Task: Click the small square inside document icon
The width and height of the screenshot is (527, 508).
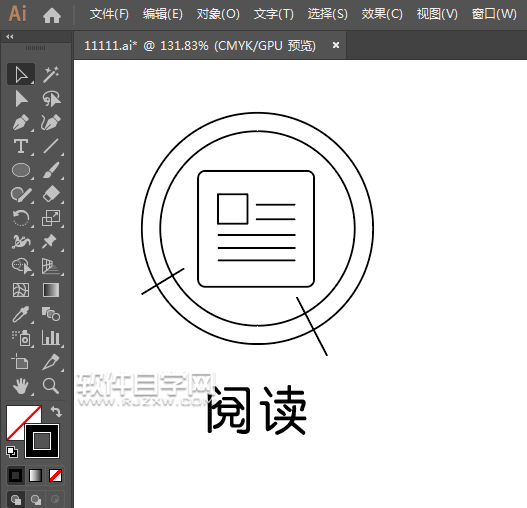Action: pos(233,209)
